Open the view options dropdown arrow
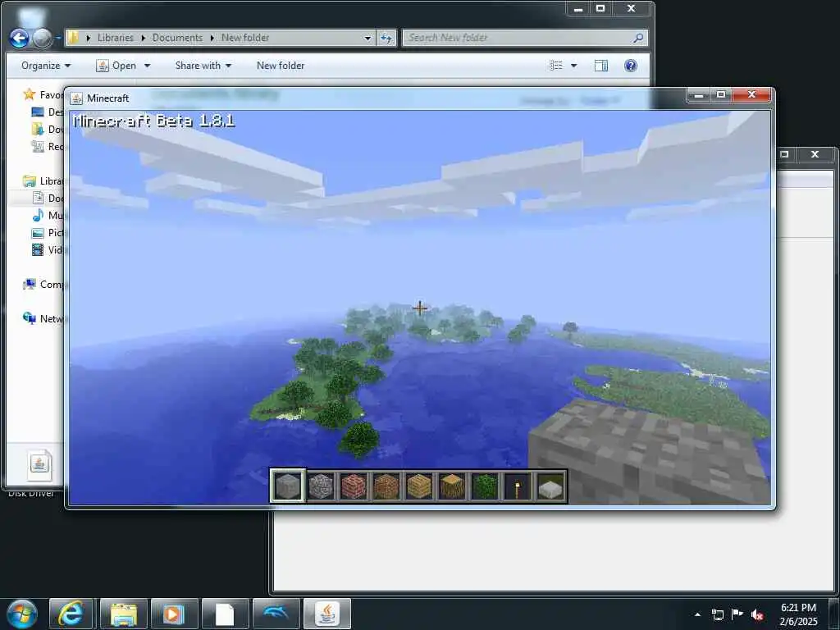The image size is (840, 630). coord(574,66)
